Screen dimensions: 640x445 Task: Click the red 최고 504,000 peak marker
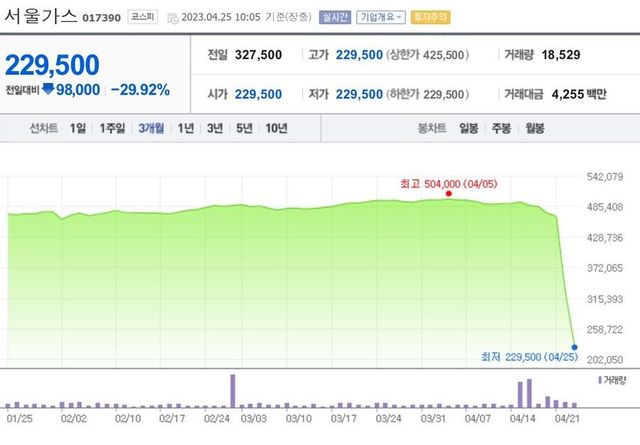[448, 194]
